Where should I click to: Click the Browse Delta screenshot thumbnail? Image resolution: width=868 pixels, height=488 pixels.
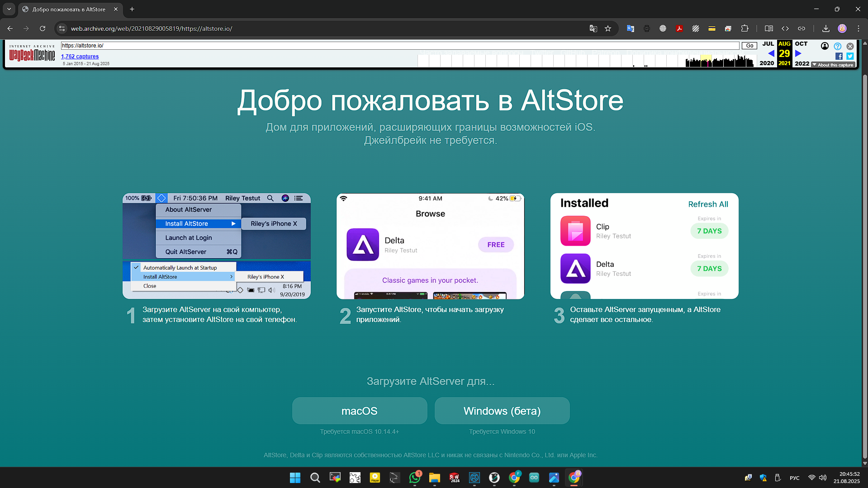[x=430, y=246]
